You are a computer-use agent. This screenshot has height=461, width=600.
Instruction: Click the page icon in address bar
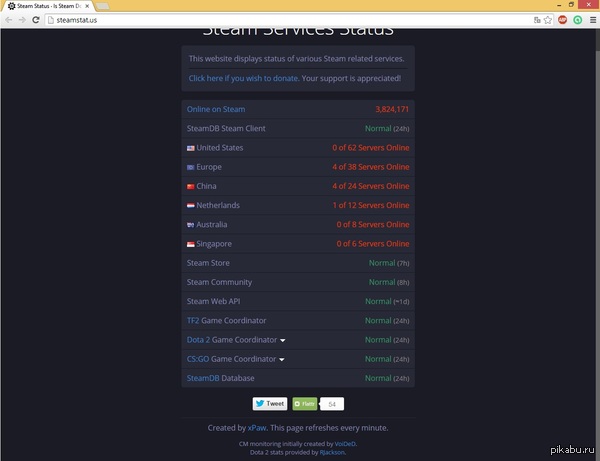[x=51, y=20]
